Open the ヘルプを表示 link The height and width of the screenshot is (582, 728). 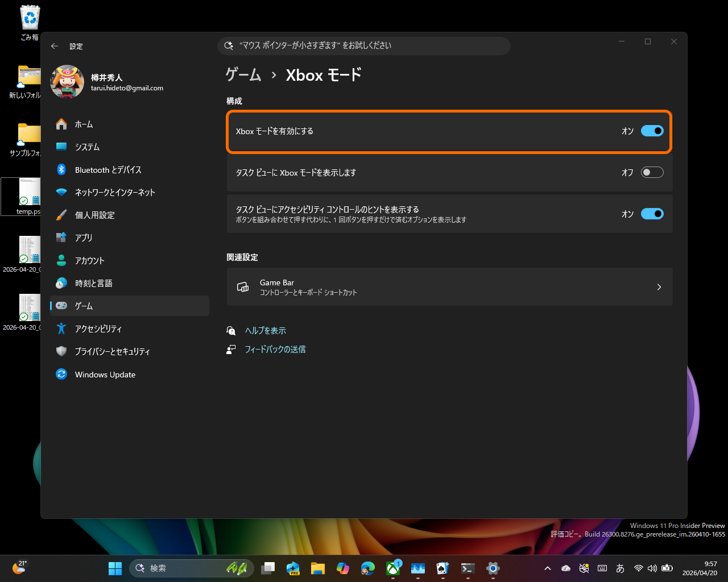(x=265, y=330)
